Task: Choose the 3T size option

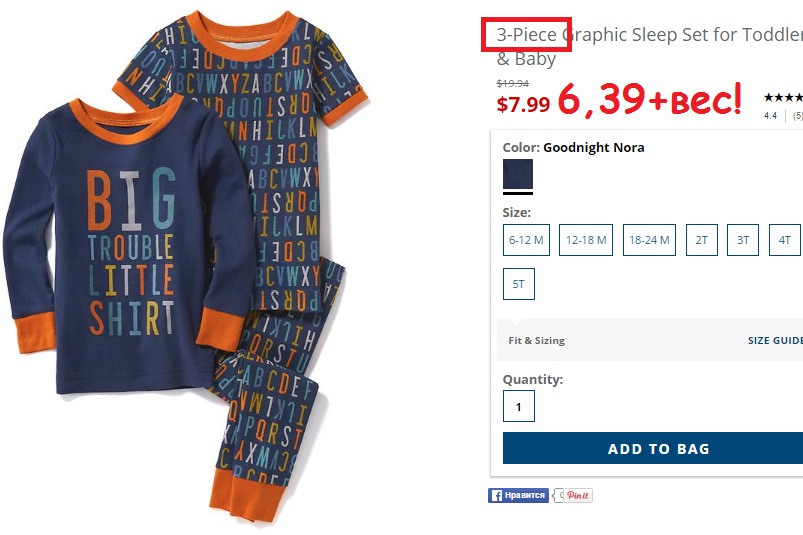Action: [743, 240]
